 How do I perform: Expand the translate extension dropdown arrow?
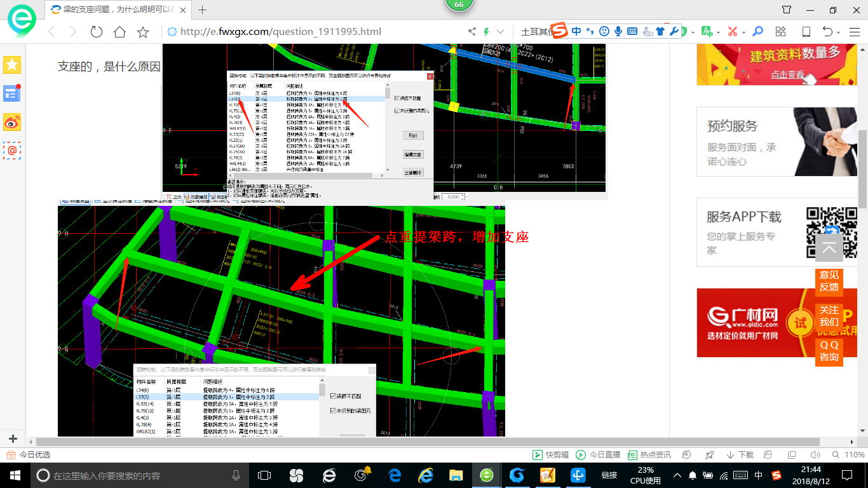(718, 32)
